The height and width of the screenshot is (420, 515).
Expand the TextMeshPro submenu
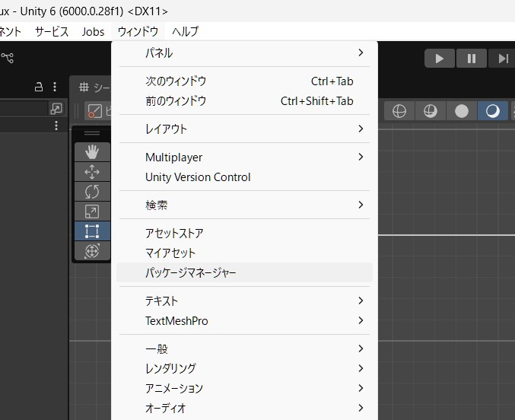(x=244, y=321)
